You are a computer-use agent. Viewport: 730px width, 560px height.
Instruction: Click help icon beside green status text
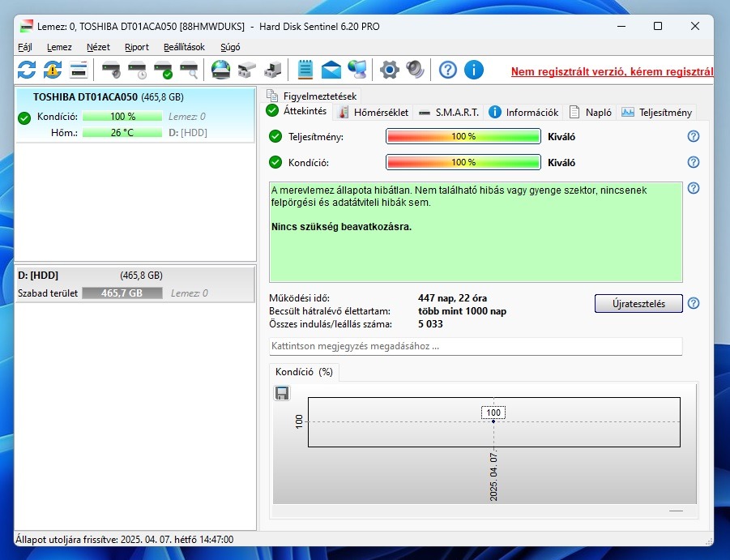tap(694, 188)
